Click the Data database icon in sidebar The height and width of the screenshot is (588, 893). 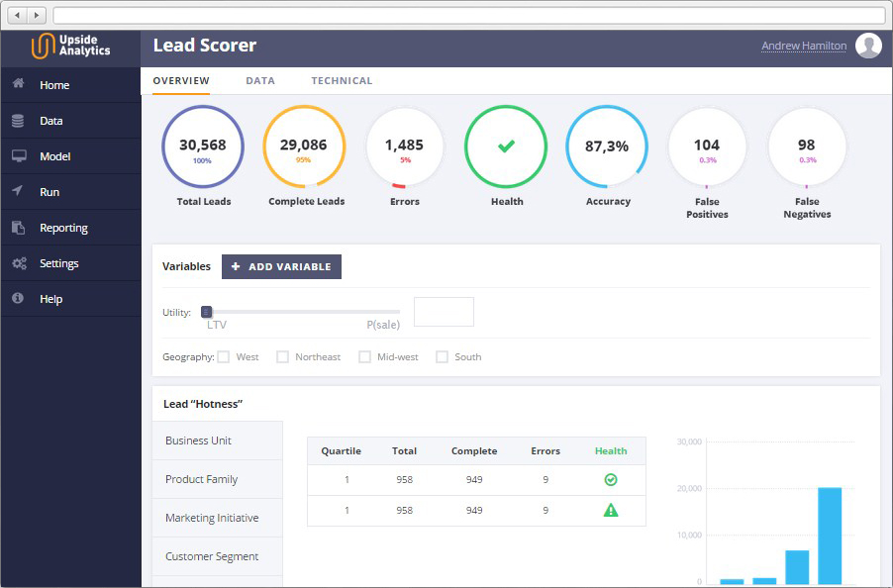pos(18,121)
